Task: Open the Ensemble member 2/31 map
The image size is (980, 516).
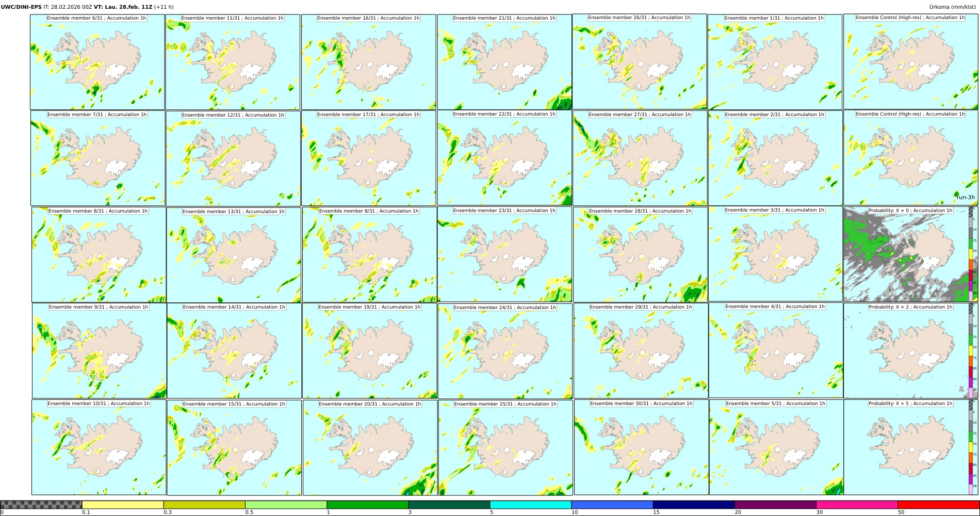Action: click(x=775, y=158)
